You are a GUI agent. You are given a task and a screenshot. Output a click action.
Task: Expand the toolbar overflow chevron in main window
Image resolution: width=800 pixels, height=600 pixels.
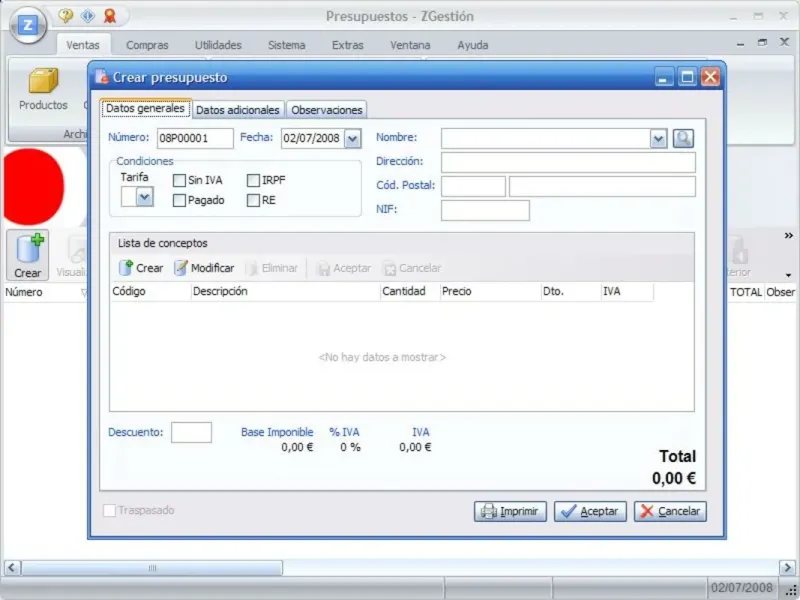(788, 235)
